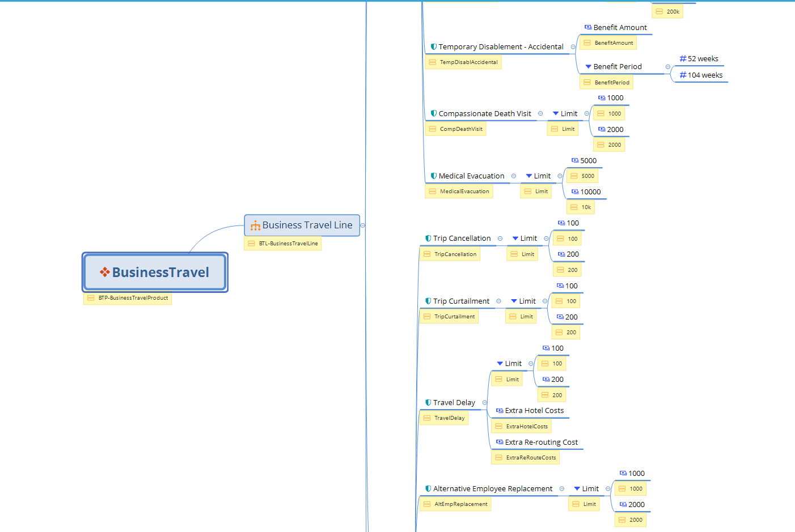Click the shield icon beside Medical Evacuation

[433, 176]
